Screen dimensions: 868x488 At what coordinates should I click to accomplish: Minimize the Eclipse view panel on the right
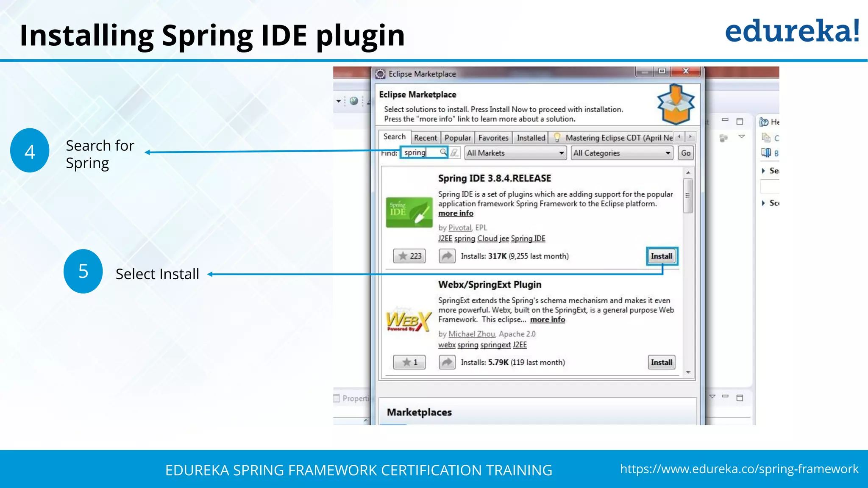(725, 121)
